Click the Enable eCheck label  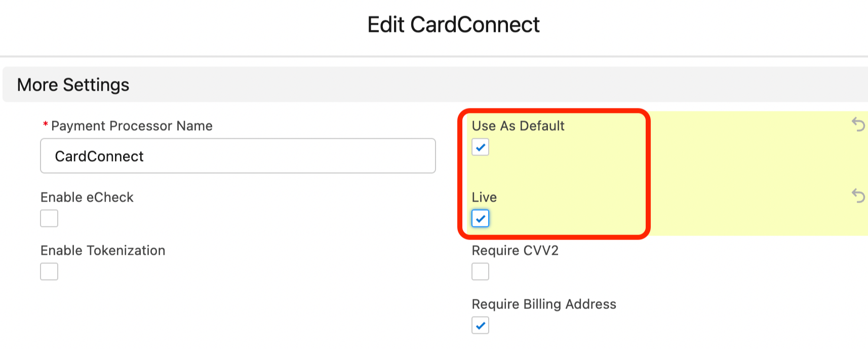[x=87, y=198]
